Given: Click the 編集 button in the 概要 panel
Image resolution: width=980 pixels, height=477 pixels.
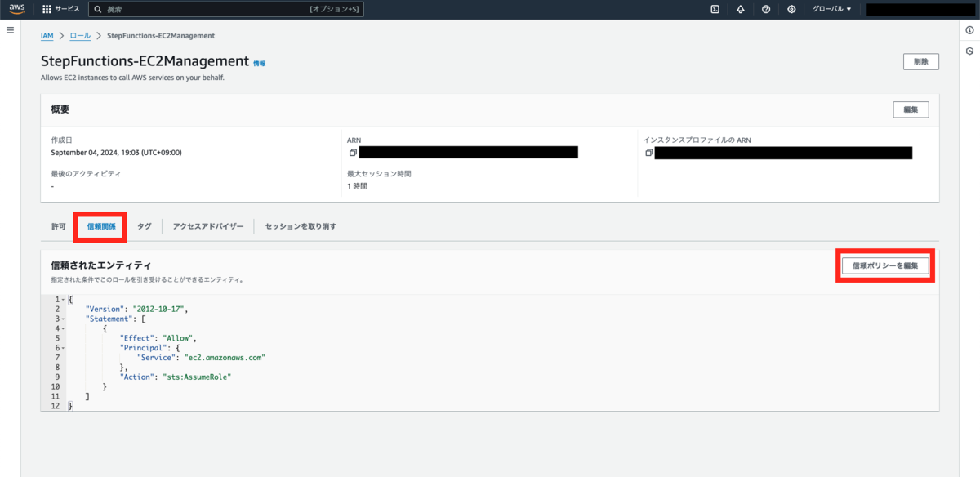Looking at the screenshot, I should pyautogui.click(x=911, y=109).
